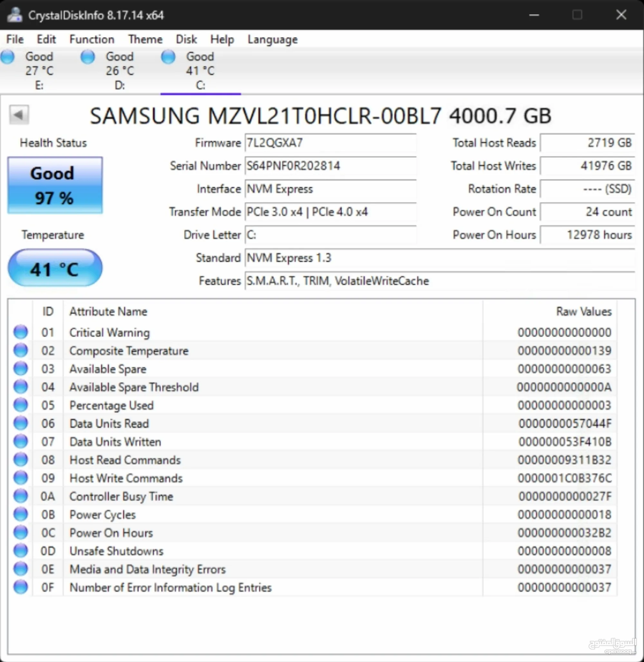Open the Language menu
The image size is (644, 662).
pyautogui.click(x=272, y=39)
